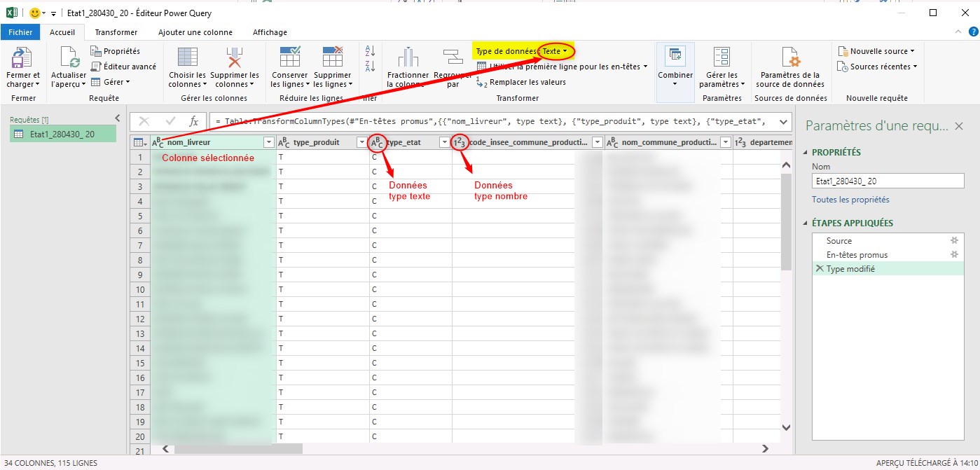The height and width of the screenshot is (470, 980).
Task: Click the Choisir les colonnes icon
Action: pos(187,57)
